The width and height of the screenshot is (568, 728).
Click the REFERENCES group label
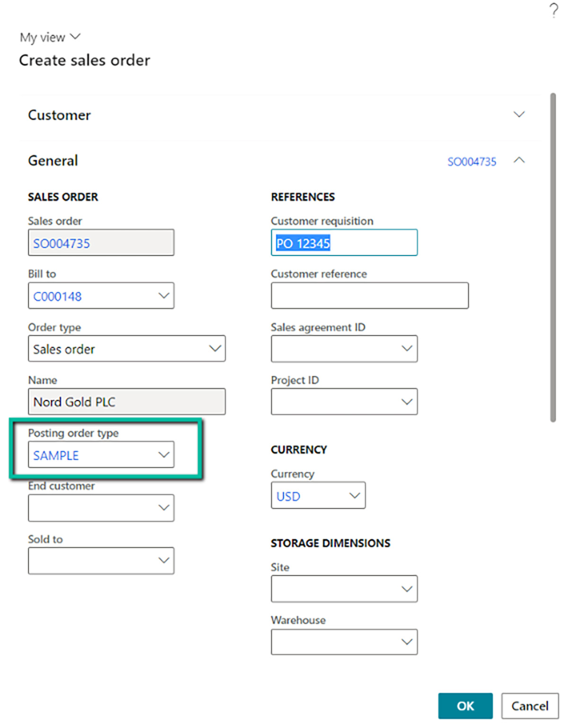(x=303, y=197)
